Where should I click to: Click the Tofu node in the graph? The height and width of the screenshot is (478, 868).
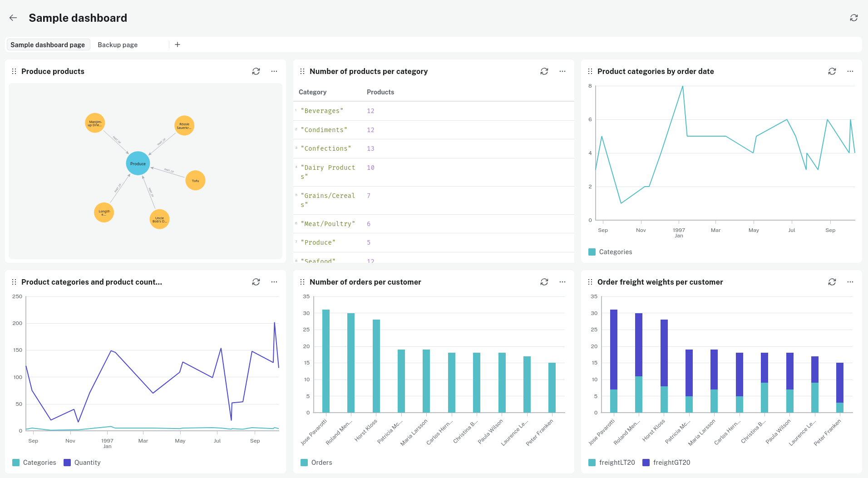[x=195, y=180]
